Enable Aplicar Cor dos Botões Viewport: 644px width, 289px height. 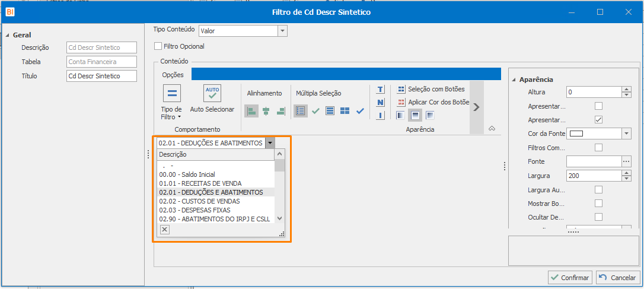point(433,102)
